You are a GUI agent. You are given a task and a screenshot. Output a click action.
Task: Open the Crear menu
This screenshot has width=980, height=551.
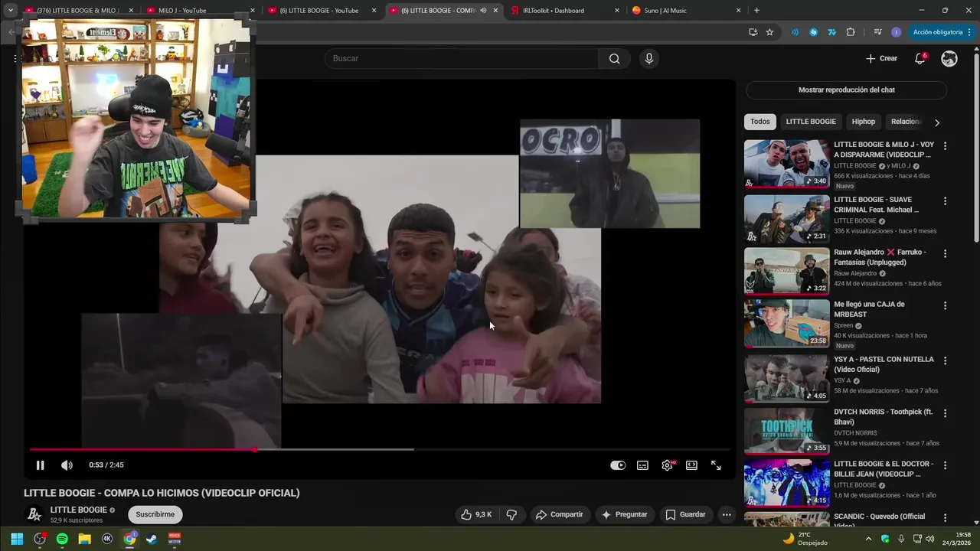[x=881, y=59]
